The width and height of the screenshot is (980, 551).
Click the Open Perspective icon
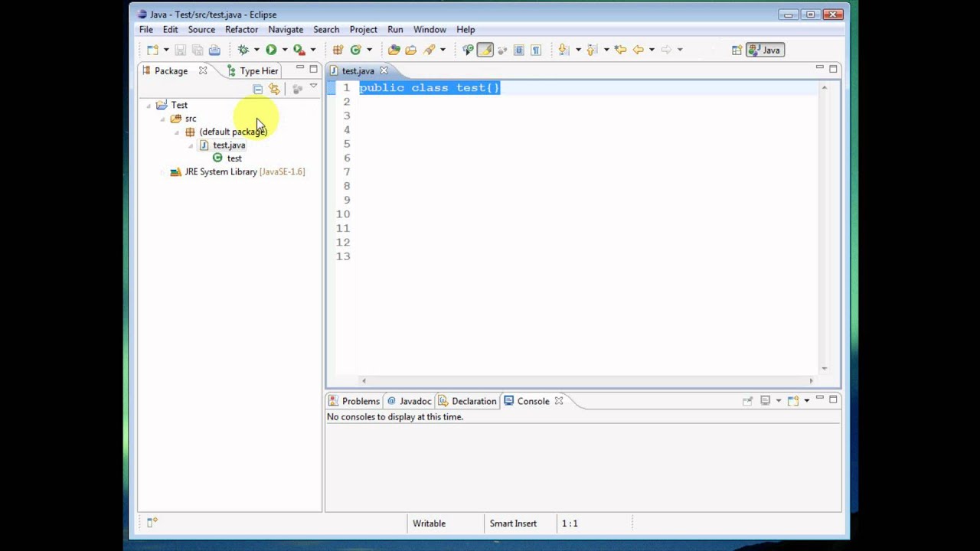point(737,50)
